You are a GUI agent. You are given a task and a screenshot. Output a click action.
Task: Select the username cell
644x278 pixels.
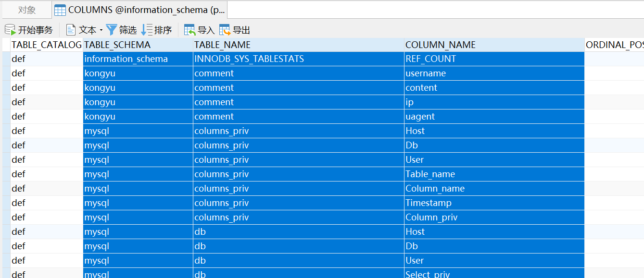494,73
